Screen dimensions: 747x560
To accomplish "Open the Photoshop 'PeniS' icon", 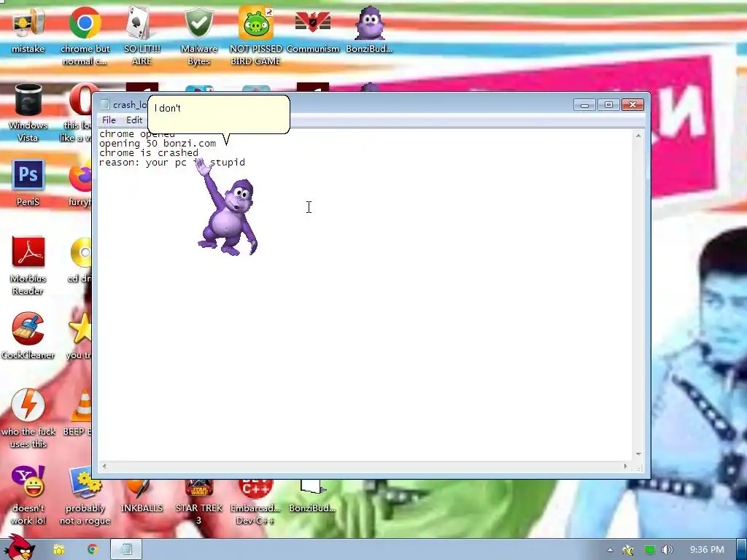I will click(x=28, y=183).
